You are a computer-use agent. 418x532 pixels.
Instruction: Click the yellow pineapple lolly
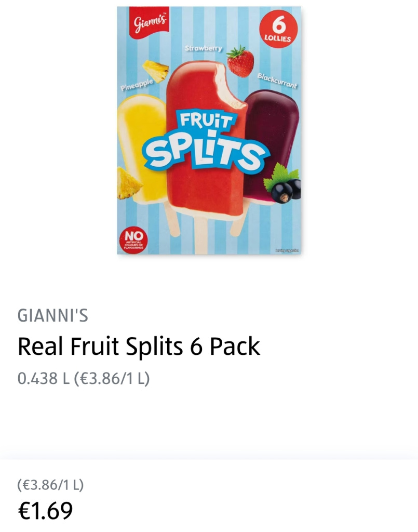(x=142, y=149)
